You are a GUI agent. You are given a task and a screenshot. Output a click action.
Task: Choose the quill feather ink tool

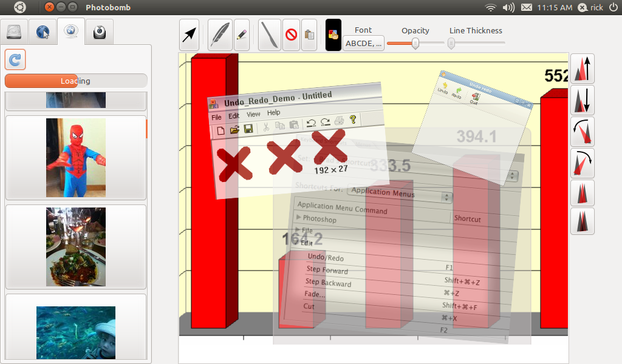(x=220, y=35)
